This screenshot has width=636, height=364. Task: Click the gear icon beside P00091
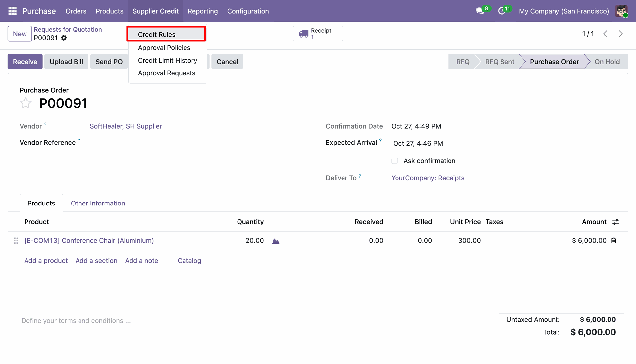coord(64,38)
